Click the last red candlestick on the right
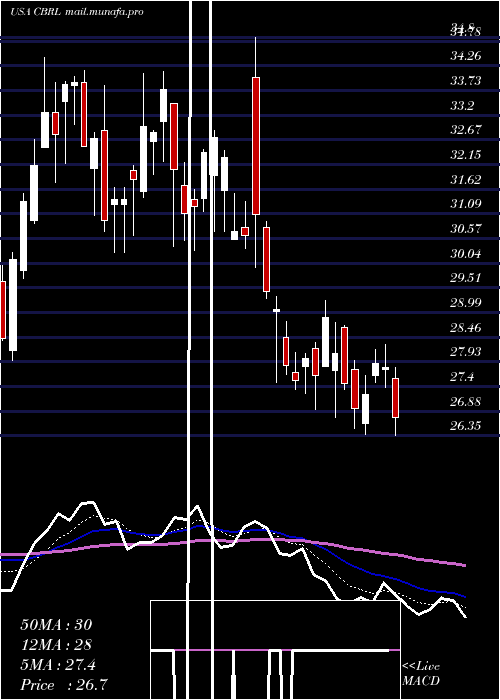 (x=395, y=398)
